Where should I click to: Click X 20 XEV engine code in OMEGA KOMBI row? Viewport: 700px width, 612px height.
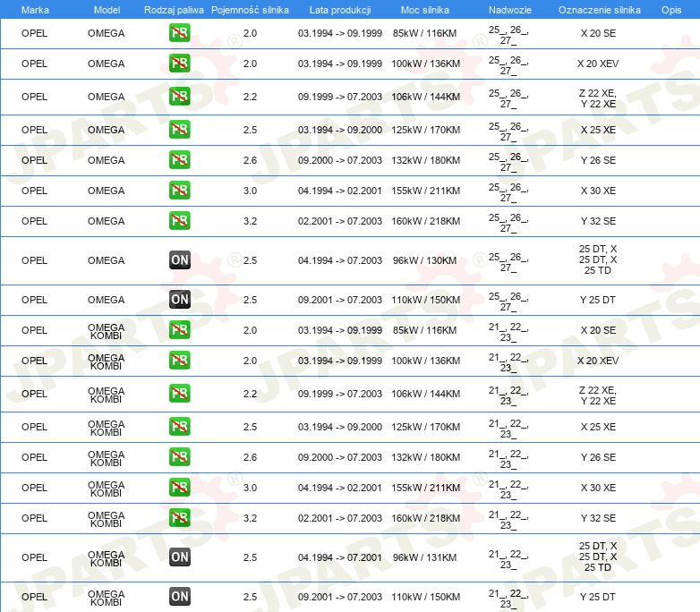coord(598,361)
